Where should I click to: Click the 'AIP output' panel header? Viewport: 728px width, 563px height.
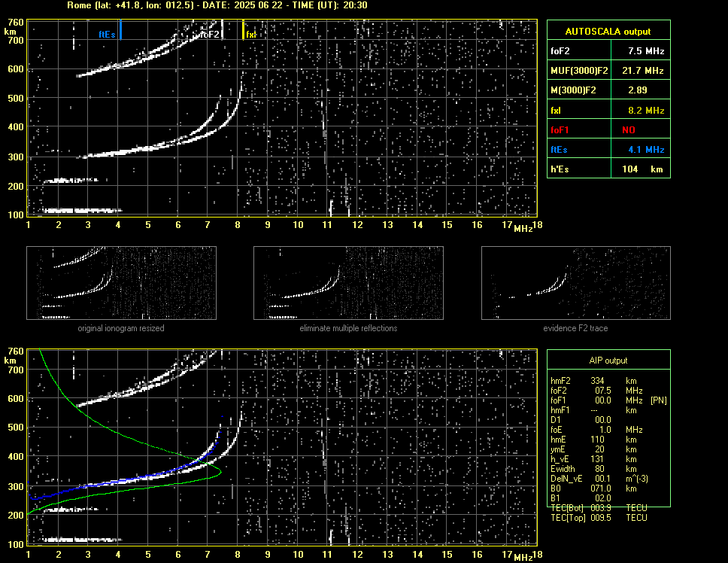tap(608, 361)
